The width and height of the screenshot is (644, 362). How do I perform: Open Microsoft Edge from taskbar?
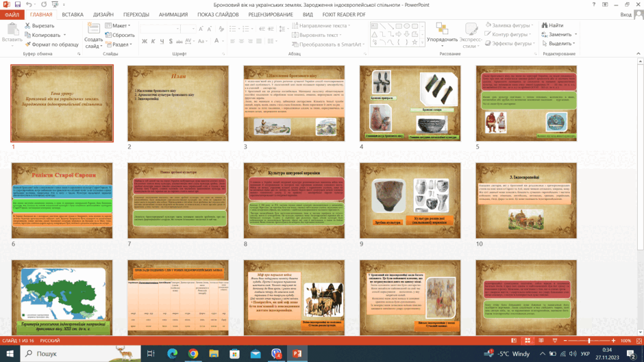pyautogui.click(x=172, y=353)
